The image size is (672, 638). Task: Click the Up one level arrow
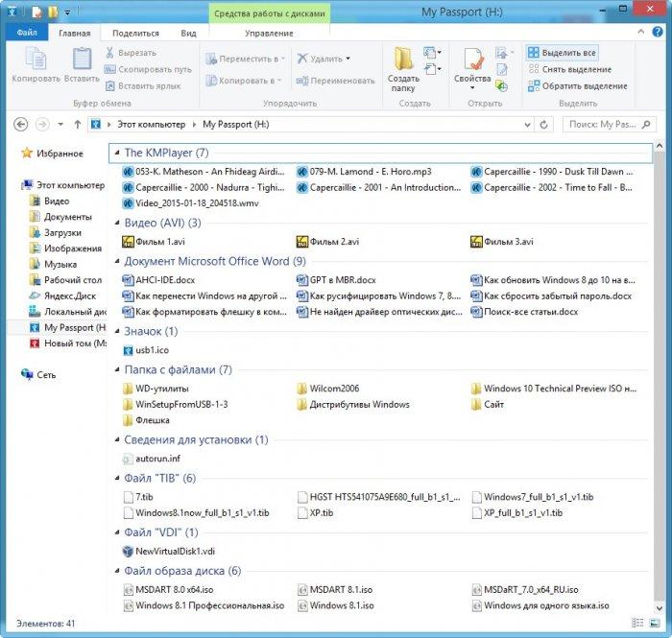pos(77,124)
